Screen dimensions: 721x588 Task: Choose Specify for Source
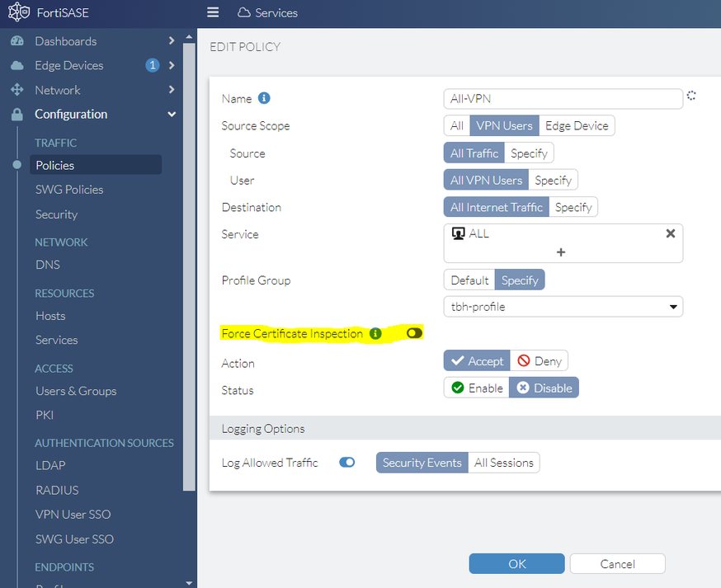point(529,153)
